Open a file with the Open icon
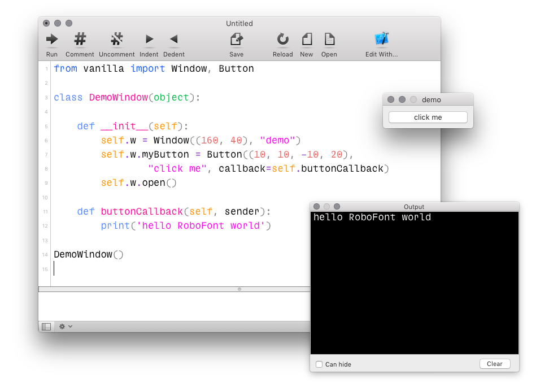This screenshot has width=549, height=392. [x=329, y=39]
